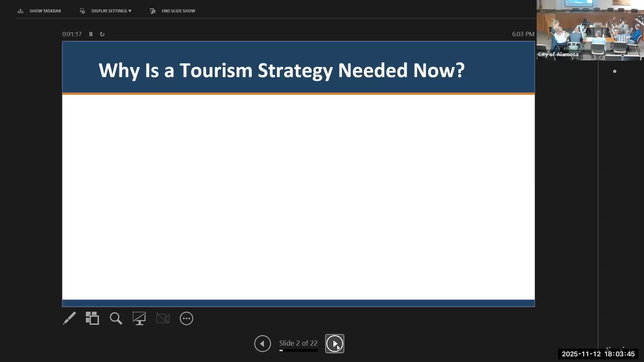The height and width of the screenshot is (362, 644).
Task: Toggle black or unblack slide show
Action: coord(139,318)
